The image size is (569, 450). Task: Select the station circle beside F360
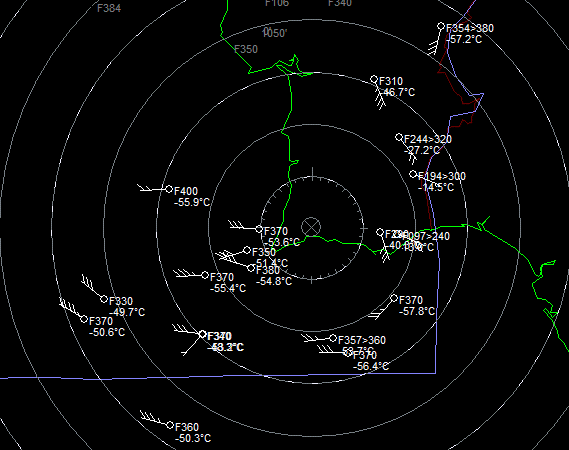(170, 425)
